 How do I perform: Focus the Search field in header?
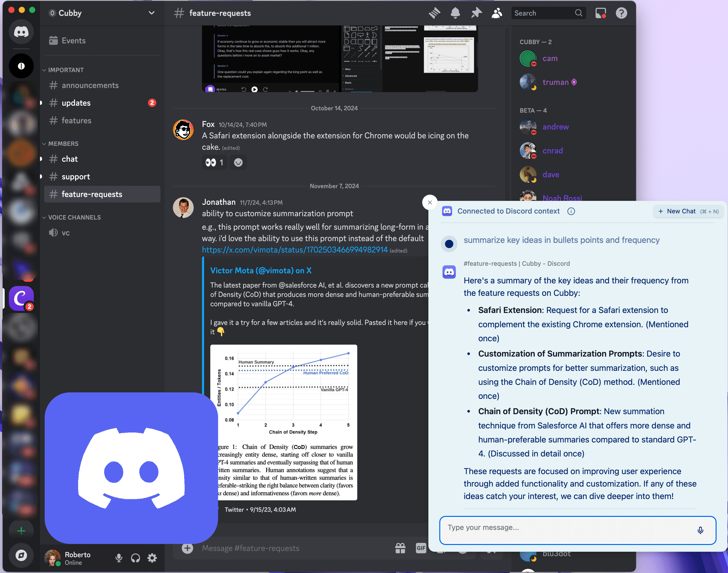coord(548,13)
